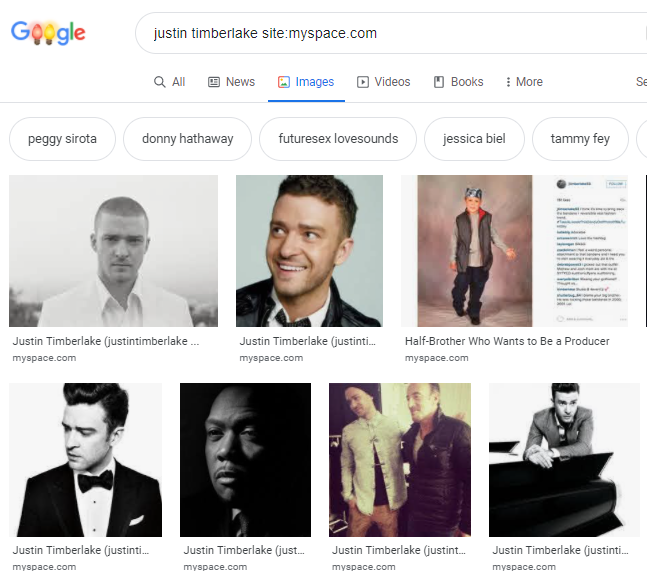The width and height of the screenshot is (647, 571).
Task: Open 'Half-Brother Who Wants to Be a Producer' link
Action: coord(507,341)
